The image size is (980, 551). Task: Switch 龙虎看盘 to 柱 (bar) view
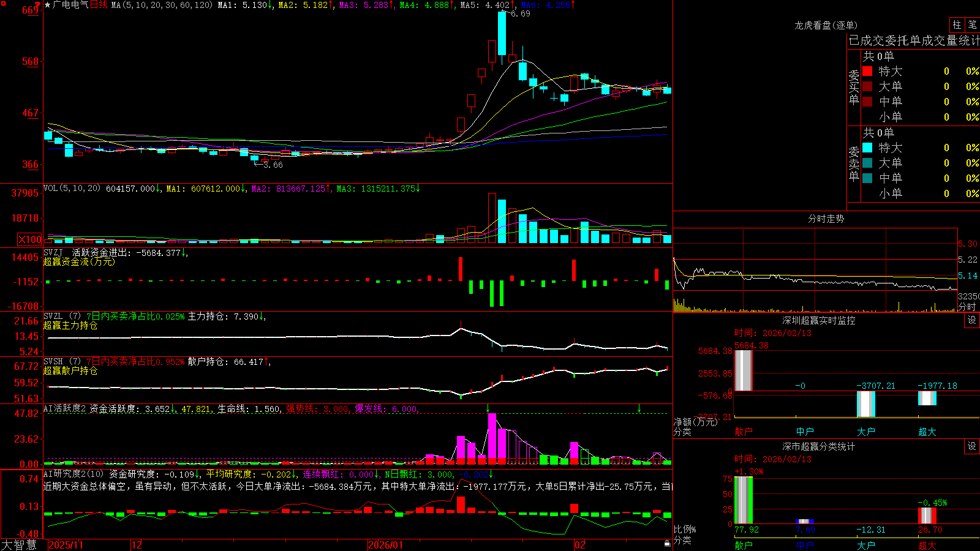[x=957, y=25]
